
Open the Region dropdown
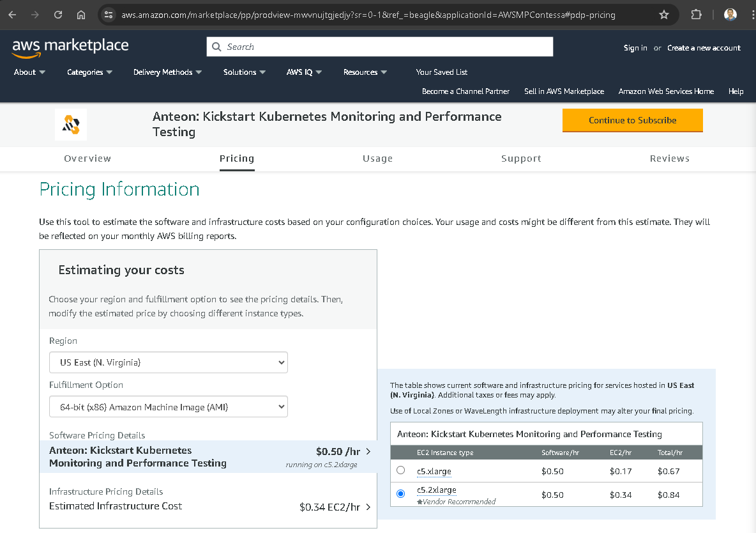coord(169,362)
